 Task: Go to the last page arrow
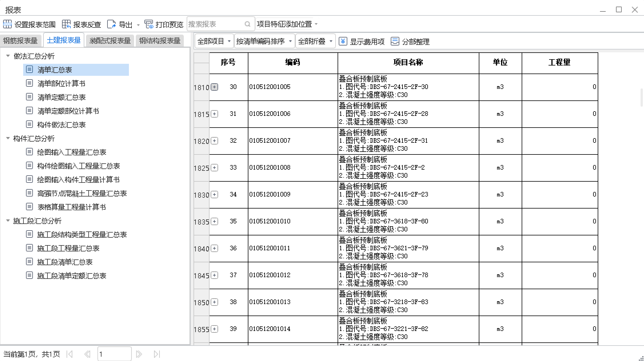click(x=157, y=354)
